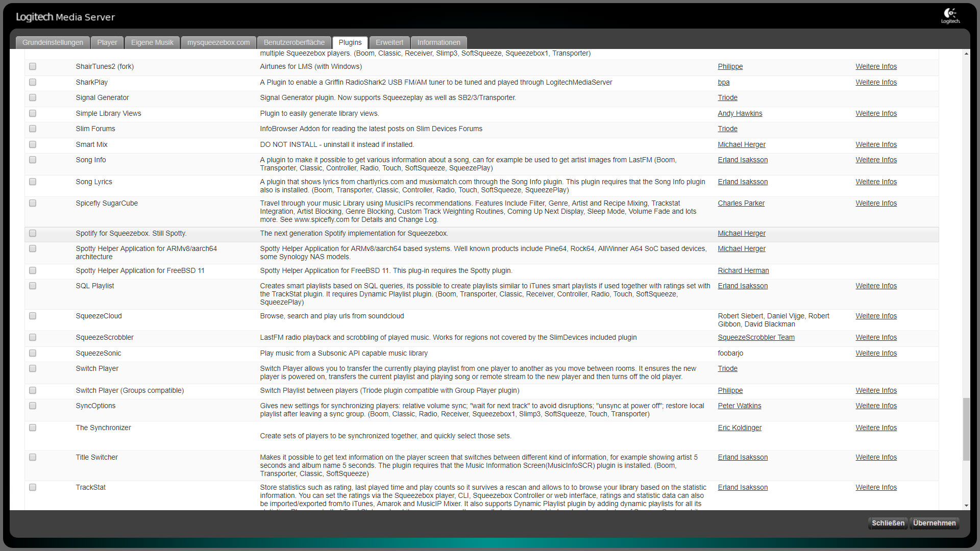Enable the TrackStat plugin checkbox

(x=33, y=487)
